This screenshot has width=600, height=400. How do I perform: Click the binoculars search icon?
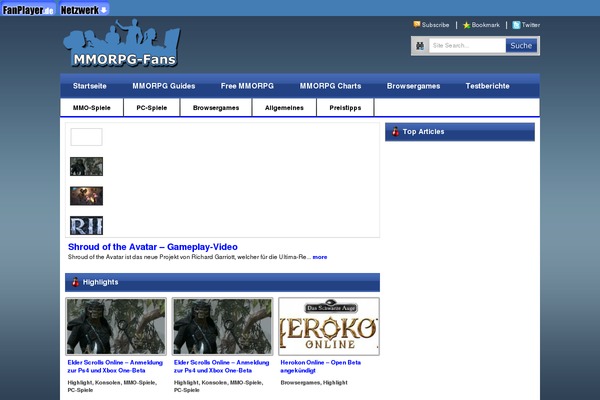click(420, 46)
